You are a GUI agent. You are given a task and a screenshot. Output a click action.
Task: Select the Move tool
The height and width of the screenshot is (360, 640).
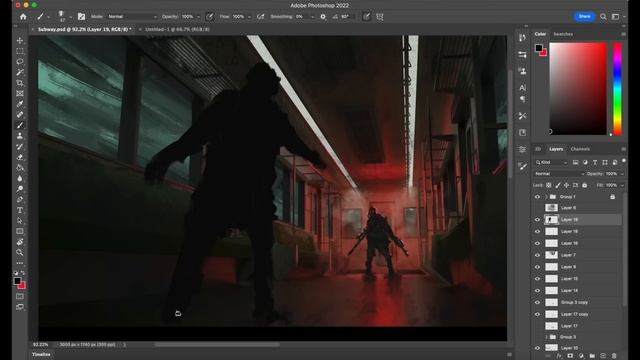pyautogui.click(x=20, y=40)
